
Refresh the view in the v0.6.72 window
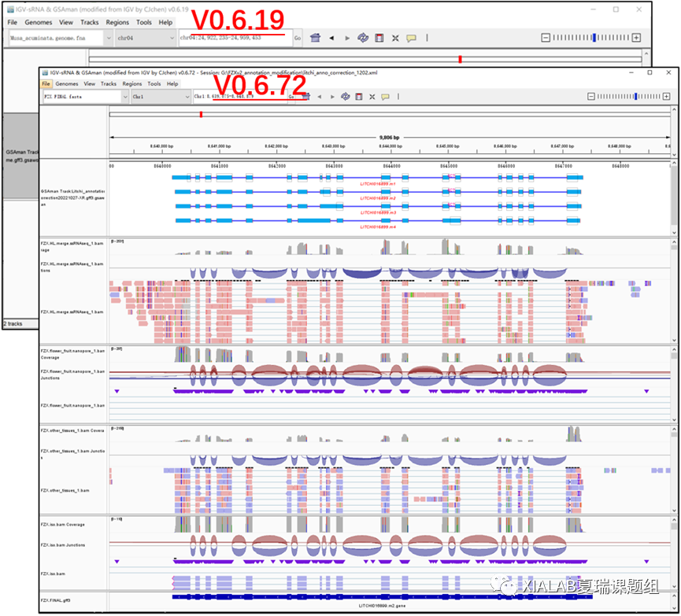346,96
